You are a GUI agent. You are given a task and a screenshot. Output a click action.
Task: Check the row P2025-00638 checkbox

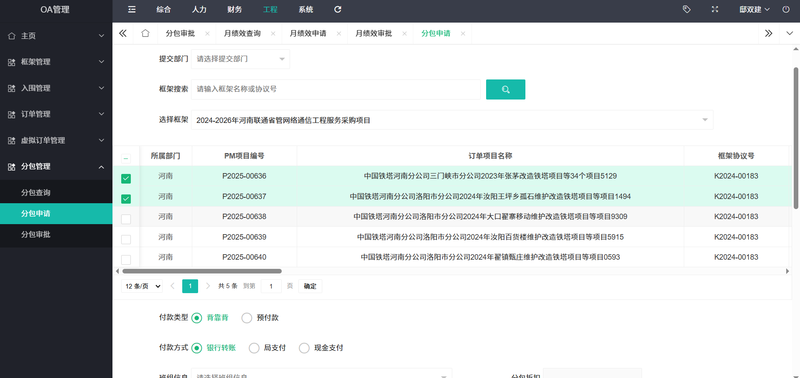[126, 219]
